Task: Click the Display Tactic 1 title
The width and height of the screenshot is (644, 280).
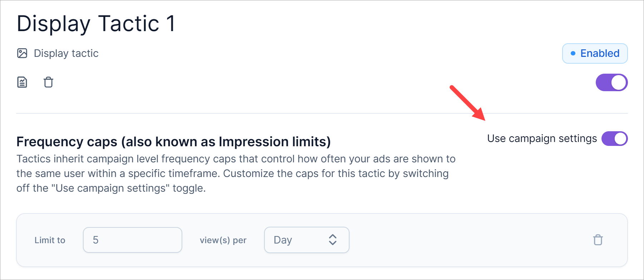Action: 96,24
